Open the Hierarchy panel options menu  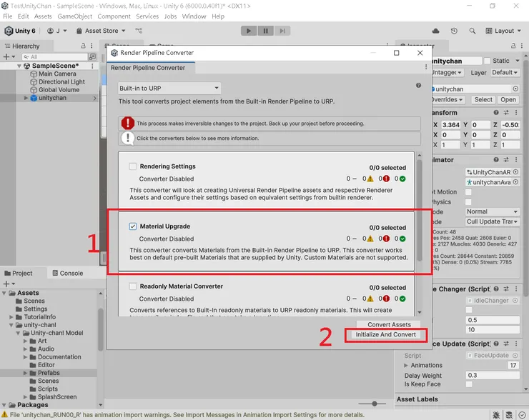pos(92,46)
